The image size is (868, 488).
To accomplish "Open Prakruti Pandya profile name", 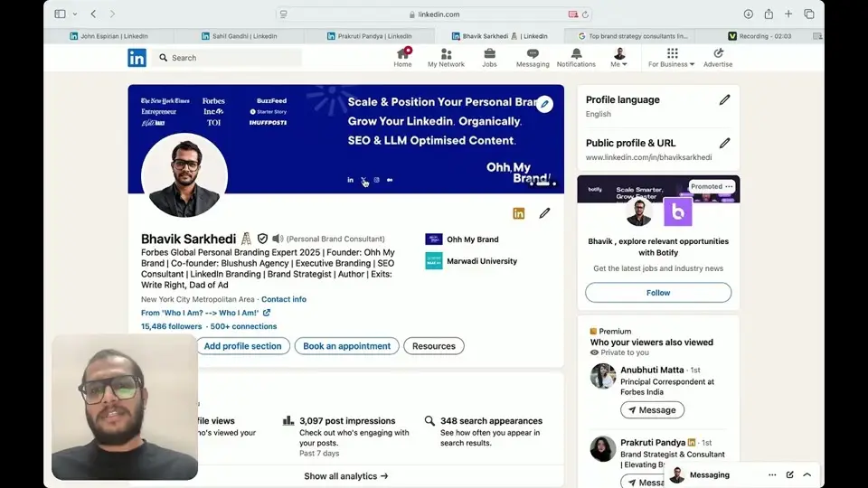I will (x=653, y=442).
